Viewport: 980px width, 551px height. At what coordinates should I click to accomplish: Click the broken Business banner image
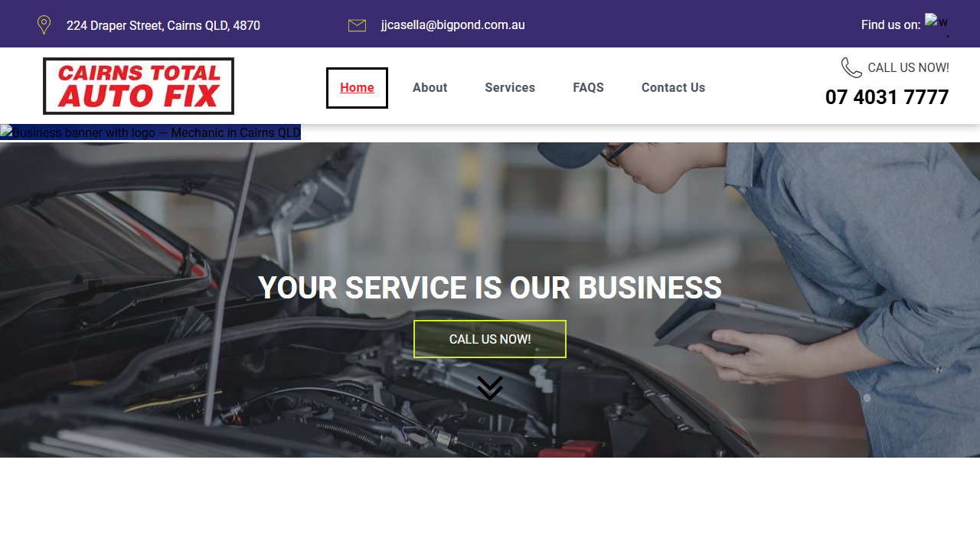coord(150,132)
